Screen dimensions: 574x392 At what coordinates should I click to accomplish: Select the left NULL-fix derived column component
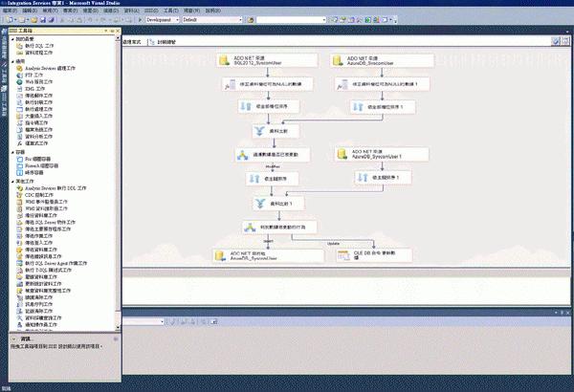click(x=267, y=84)
